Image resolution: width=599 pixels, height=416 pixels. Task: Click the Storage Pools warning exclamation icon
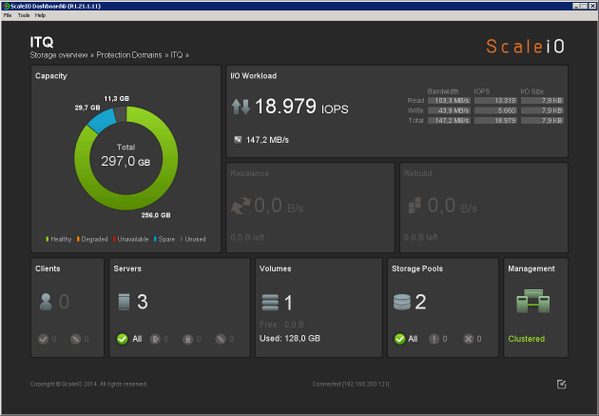[x=434, y=339]
